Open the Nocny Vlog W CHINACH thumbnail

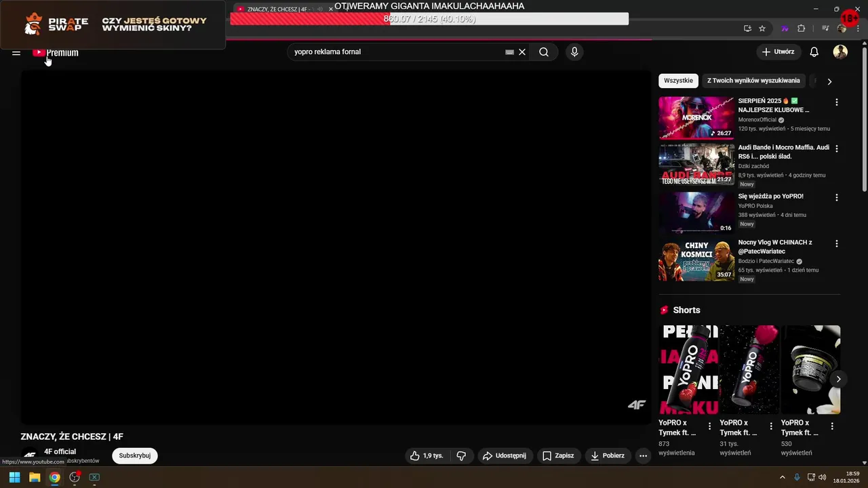tap(696, 260)
